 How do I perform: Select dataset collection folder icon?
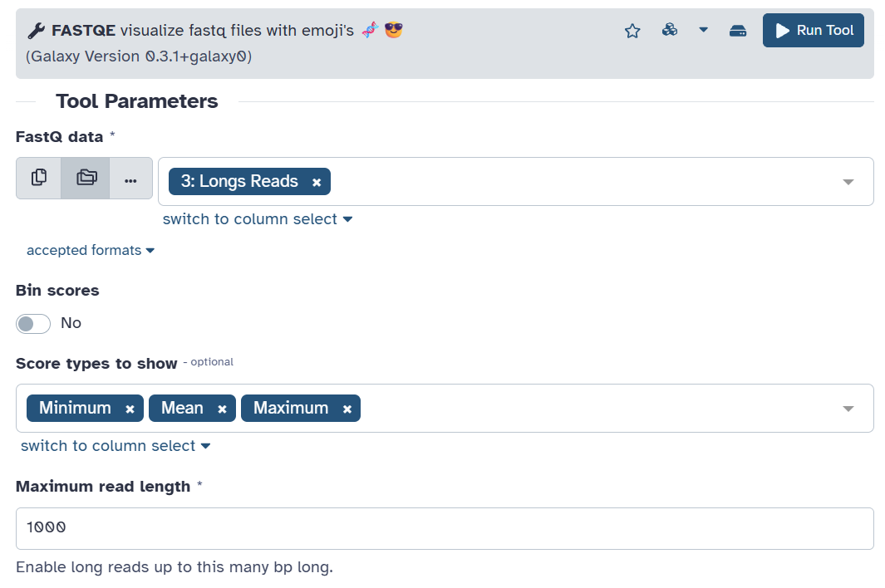point(86,178)
